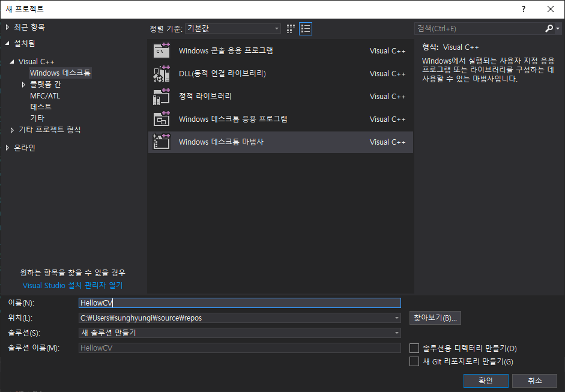
Task: Click the Visual C++ tree label
Action: 36,62
